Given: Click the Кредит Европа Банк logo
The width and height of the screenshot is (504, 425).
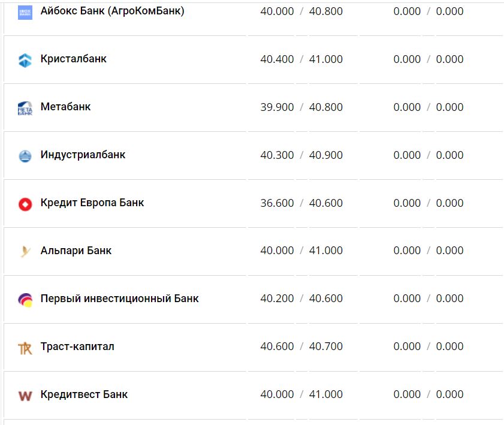Looking at the screenshot, I should (x=25, y=204).
